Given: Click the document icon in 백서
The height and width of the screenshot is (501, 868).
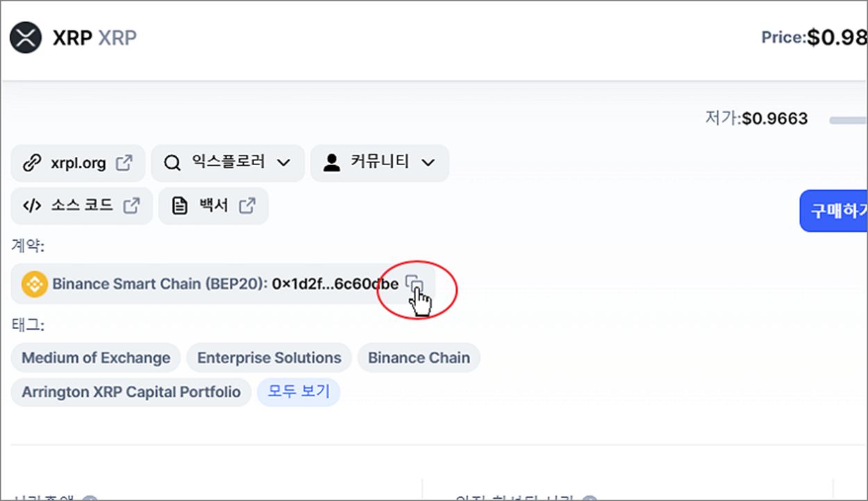Looking at the screenshot, I should [x=180, y=206].
